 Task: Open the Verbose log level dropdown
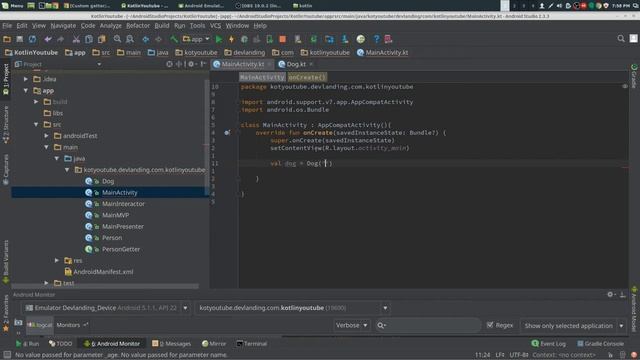(351, 325)
